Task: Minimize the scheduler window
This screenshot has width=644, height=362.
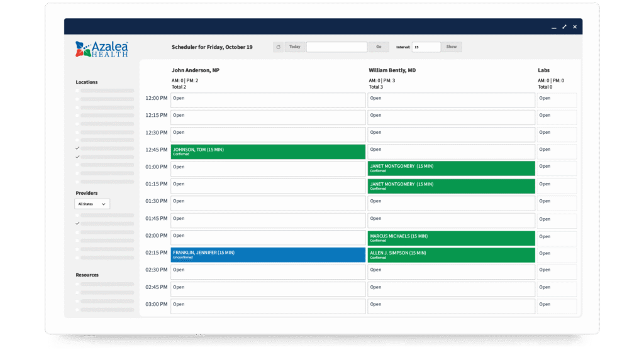Action: [553, 26]
